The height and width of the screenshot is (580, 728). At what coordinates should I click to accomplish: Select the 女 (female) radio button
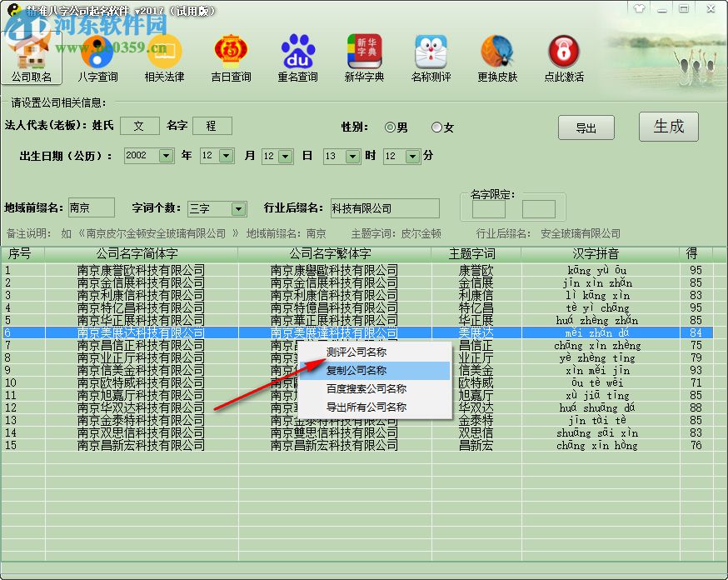[436, 127]
